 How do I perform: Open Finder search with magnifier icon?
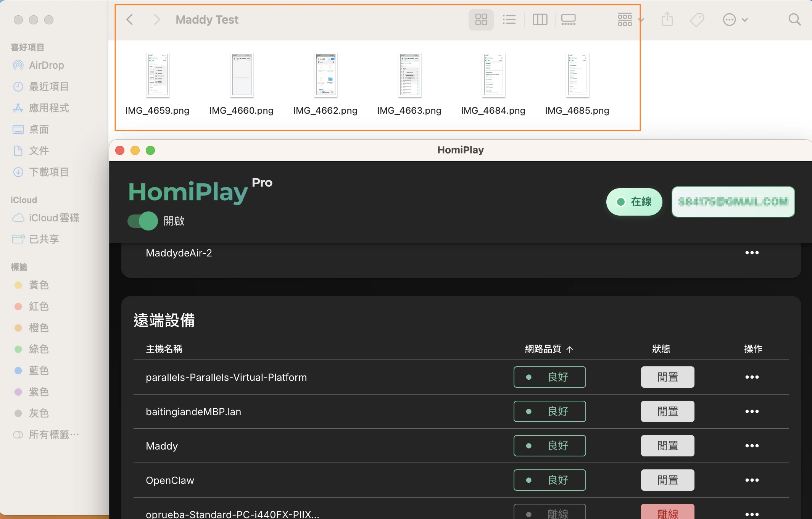pos(794,19)
